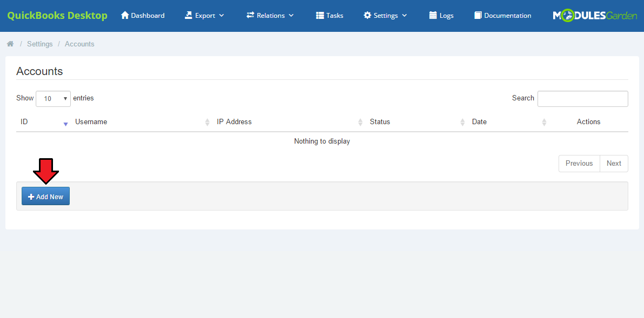This screenshot has width=644, height=318.
Task: Click the Next pagination button
Action: coord(614,163)
